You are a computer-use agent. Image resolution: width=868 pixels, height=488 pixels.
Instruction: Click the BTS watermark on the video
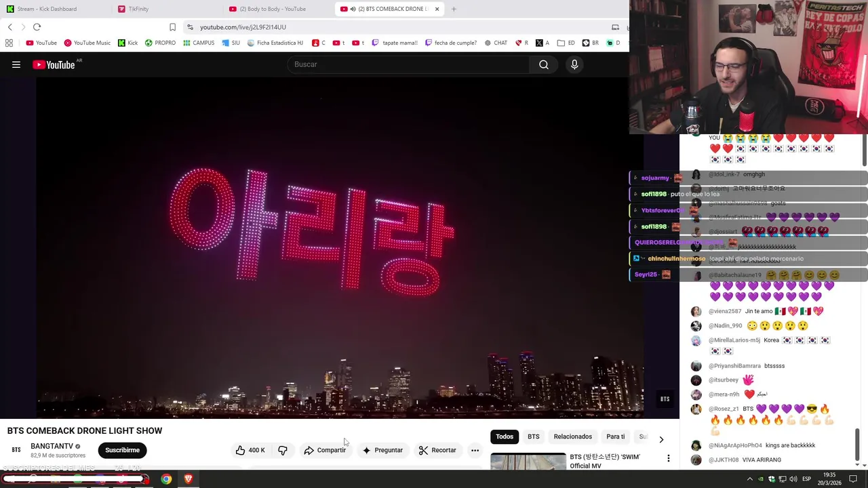pos(665,399)
